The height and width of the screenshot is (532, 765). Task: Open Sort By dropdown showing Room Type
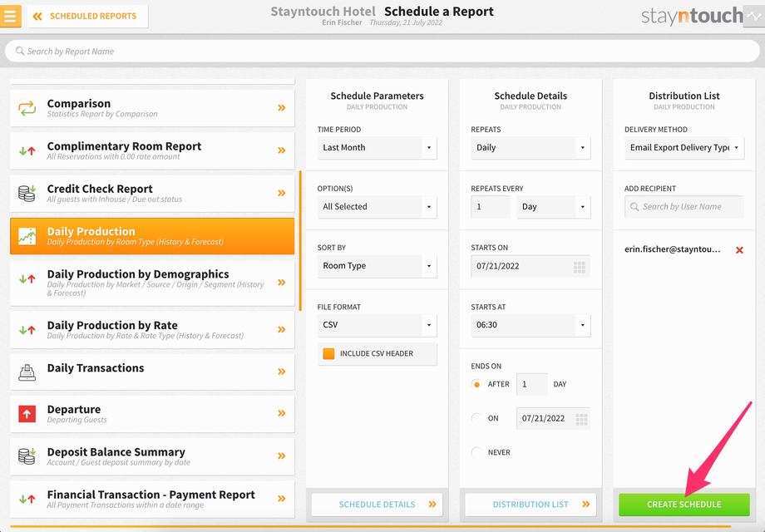[x=378, y=266]
